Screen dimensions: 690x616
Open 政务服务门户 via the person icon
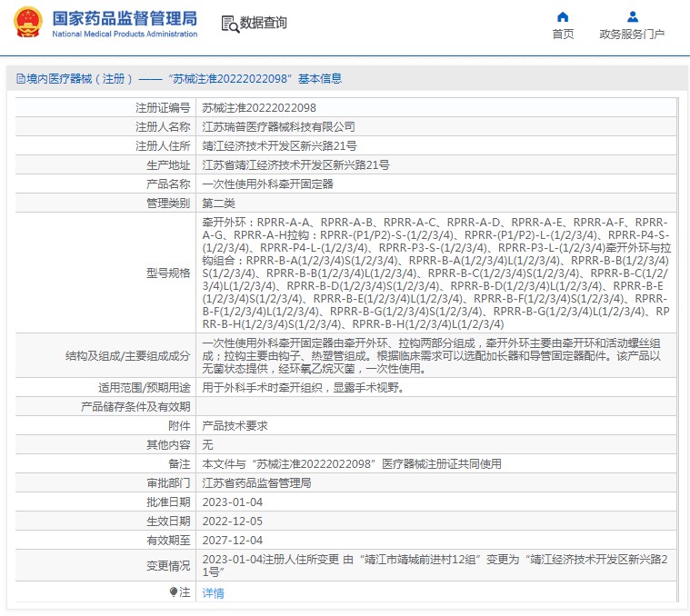633,16
